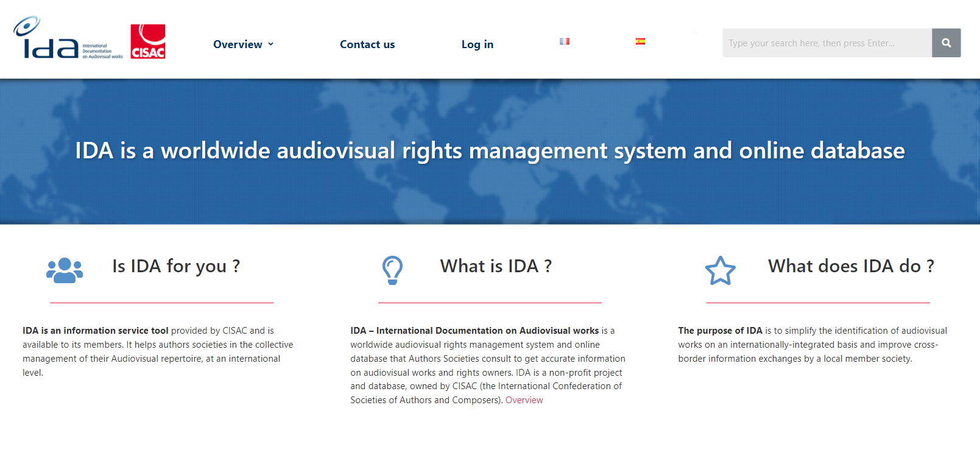Click the users group icon
Viewport: 980px width, 461px height.
(x=65, y=270)
